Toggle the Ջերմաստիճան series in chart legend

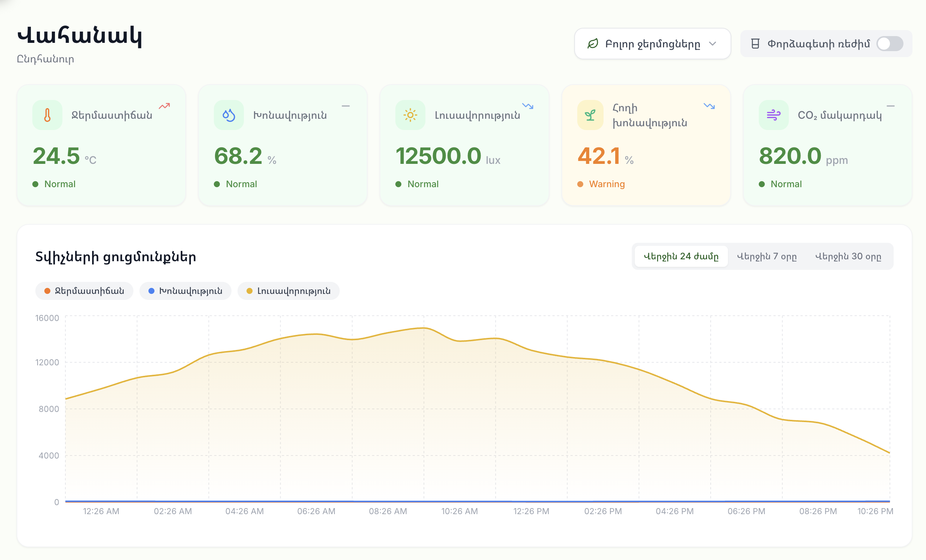click(84, 291)
